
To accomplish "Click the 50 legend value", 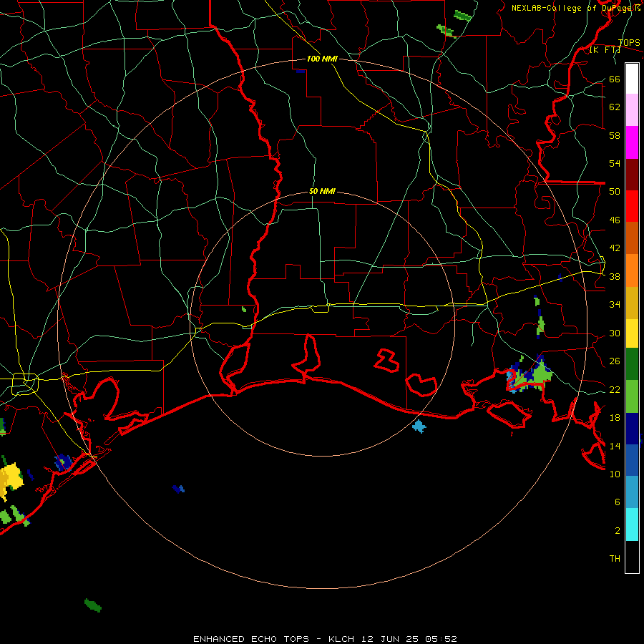I will (x=615, y=192).
